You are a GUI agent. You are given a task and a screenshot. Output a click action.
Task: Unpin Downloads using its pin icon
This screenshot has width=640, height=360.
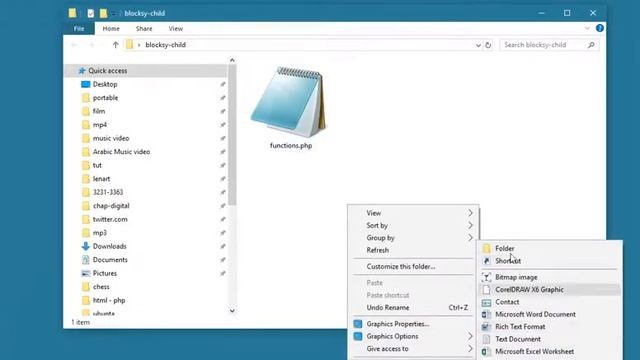223,246
